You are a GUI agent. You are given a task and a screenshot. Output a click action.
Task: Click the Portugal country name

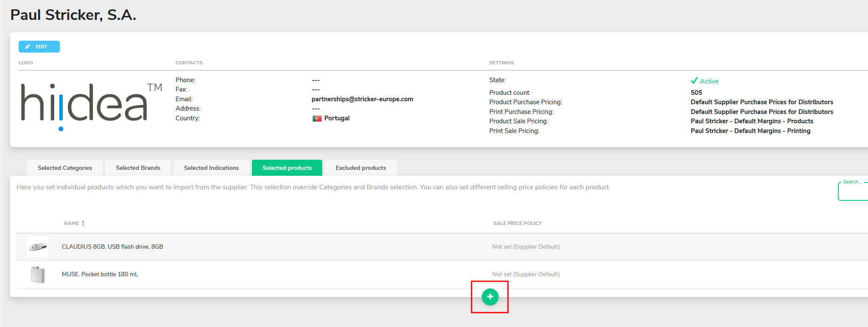pyautogui.click(x=337, y=118)
